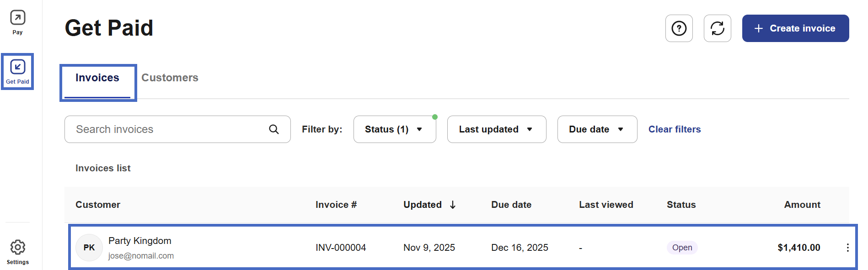Click the help question mark icon
868x270 pixels.
coord(679,28)
